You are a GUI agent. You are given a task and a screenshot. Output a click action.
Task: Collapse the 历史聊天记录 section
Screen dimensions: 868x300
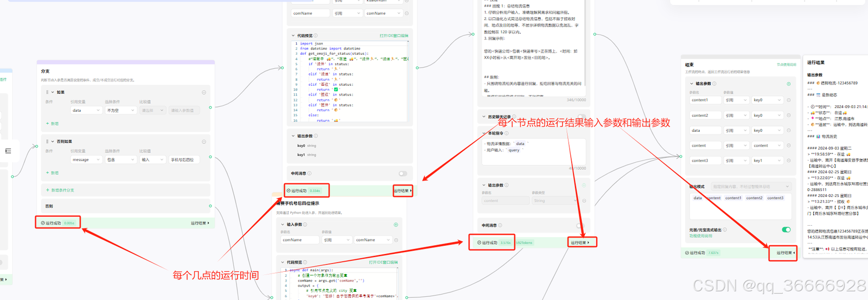pyautogui.click(x=484, y=117)
